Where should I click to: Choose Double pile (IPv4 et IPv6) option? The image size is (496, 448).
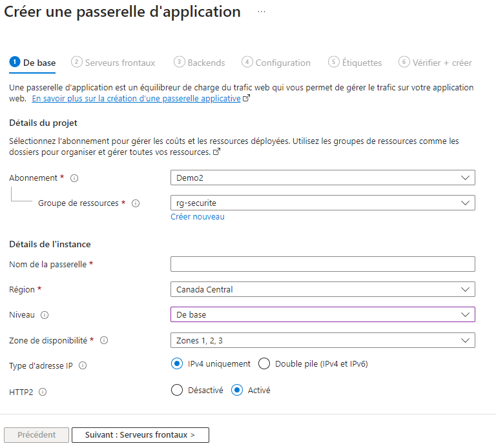point(264,364)
